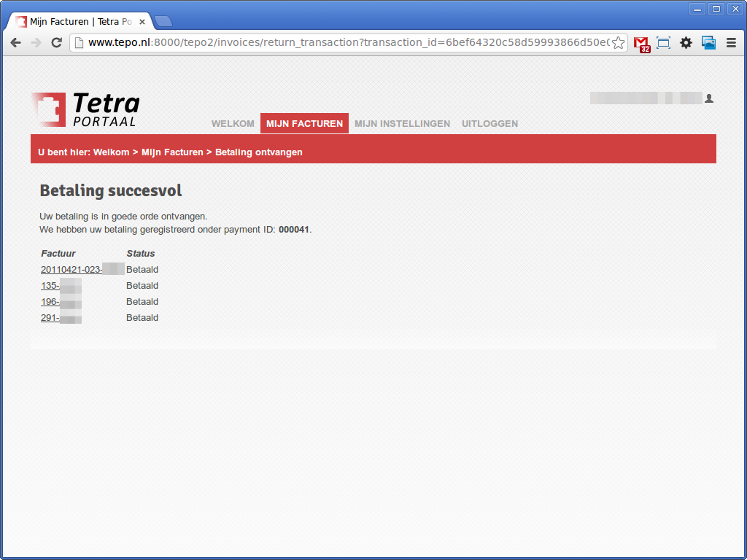Click the Tetra Portaal logo

point(86,109)
